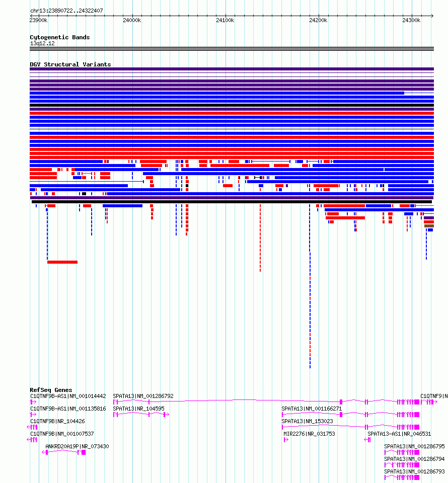Open the SPATA13|NM_153023 gene label
Screen dimensions: 448x483
(x=307, y=422)
